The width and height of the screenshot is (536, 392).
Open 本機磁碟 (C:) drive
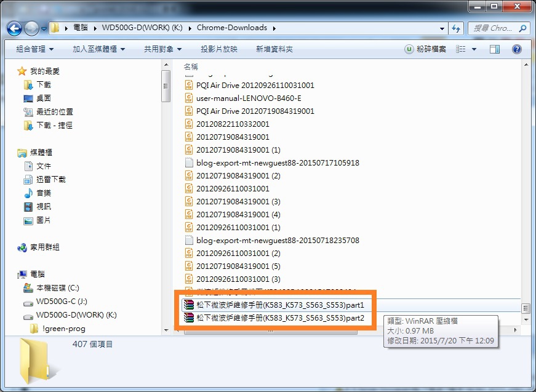(x=58, y=288)
